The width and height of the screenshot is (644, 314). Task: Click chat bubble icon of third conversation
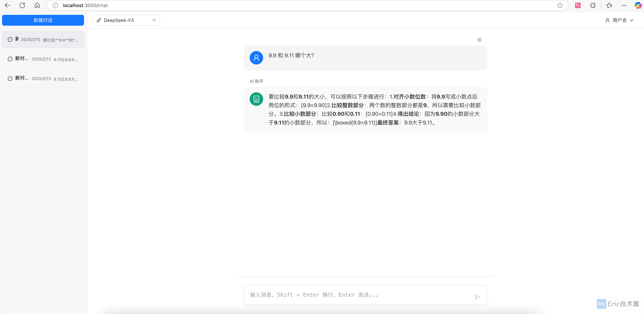[x=10, y=78]
